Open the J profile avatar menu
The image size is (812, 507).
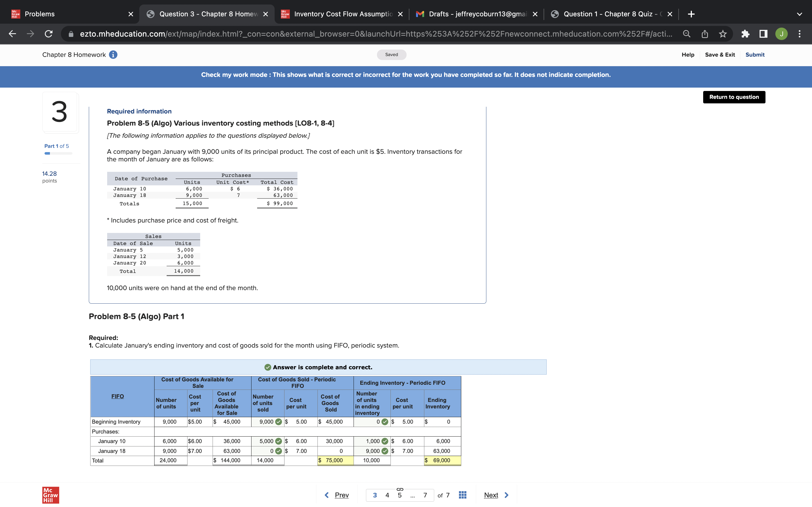(x=782, y=34)
